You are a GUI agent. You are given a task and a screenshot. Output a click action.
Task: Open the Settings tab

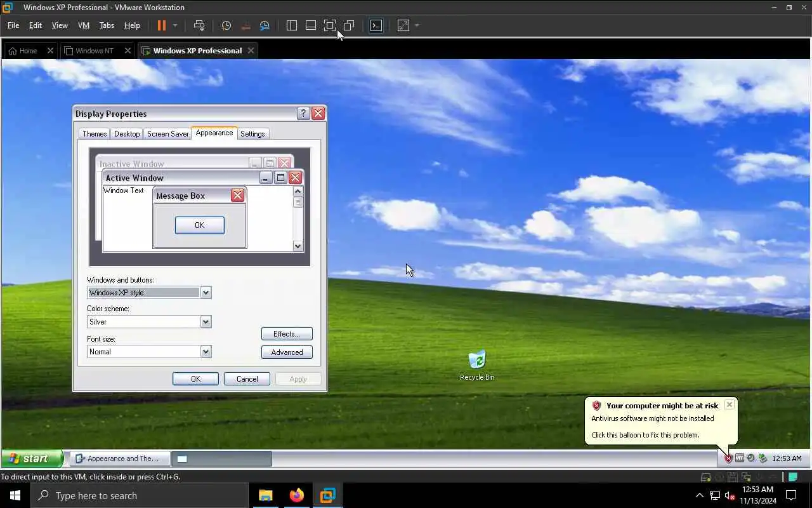pyautogui.click(x=252, y=133)
